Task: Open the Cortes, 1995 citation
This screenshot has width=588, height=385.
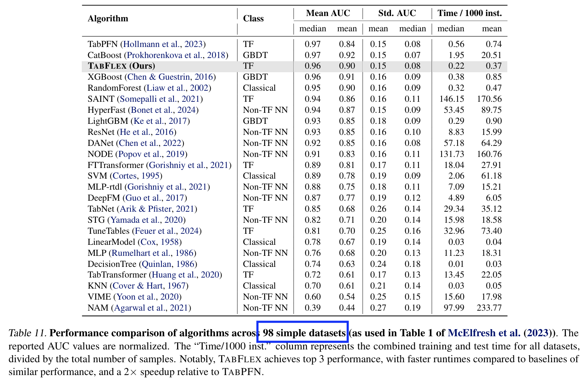Action: [136, 176]
